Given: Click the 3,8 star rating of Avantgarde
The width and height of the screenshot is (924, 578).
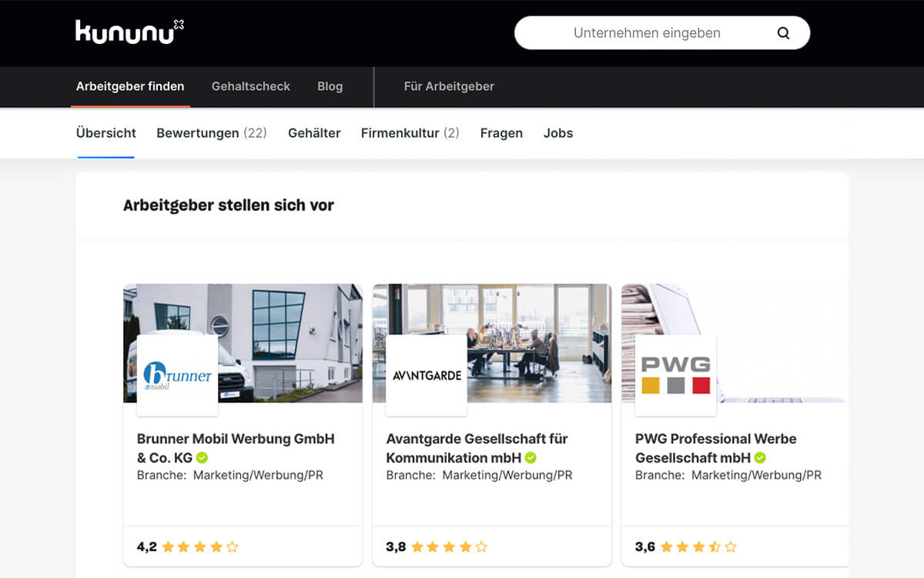Looking at the screenshot, I should click(x=437, y=547).
